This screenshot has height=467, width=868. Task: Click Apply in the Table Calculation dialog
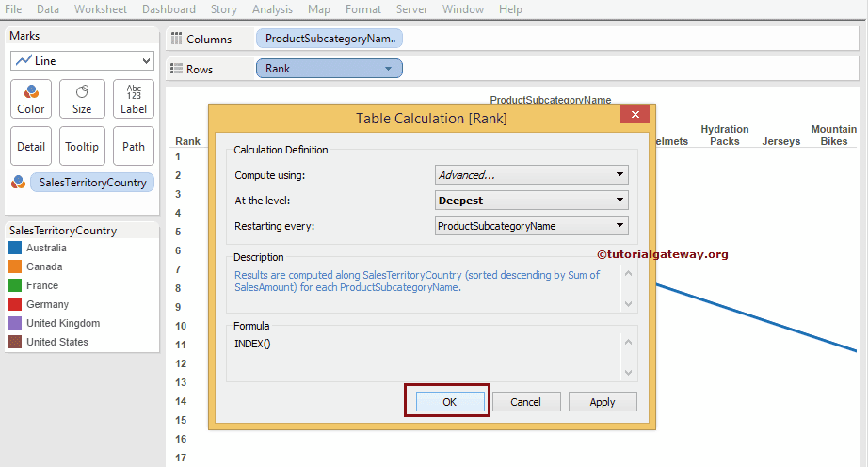click(x=603, y=401)
